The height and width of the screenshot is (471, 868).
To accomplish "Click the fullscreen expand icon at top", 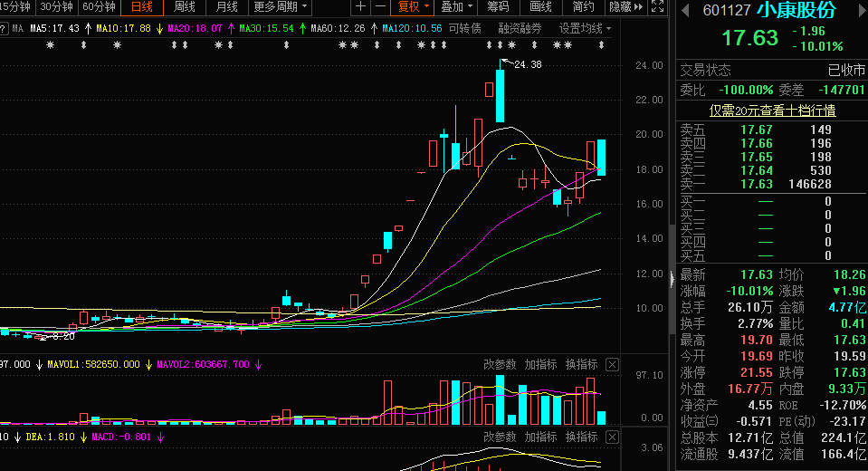I will coord(658,7).
